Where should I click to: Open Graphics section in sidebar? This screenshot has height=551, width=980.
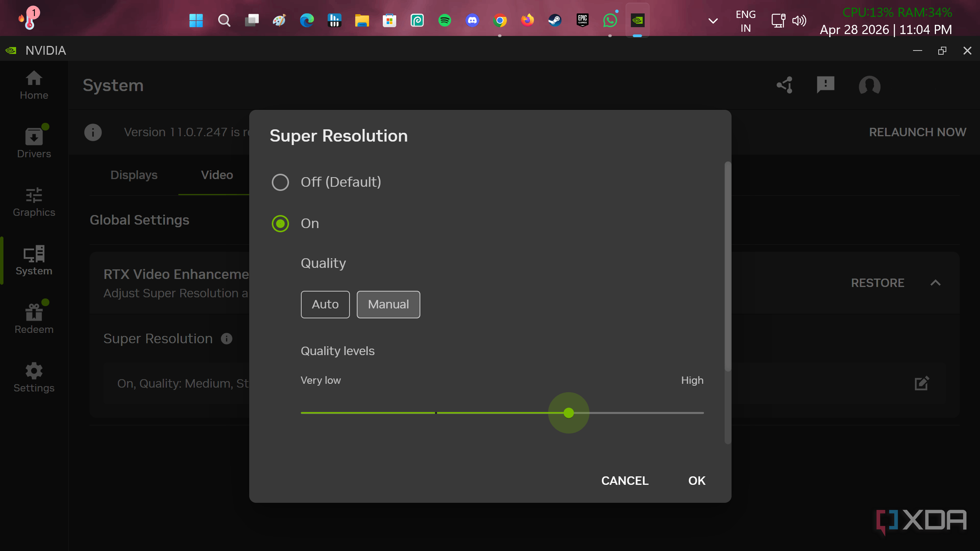tap(34, 202)
